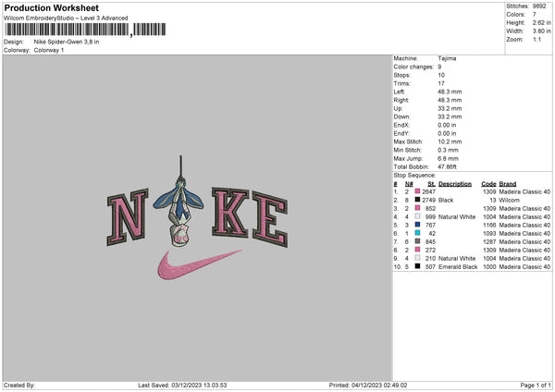Click the Code column header
555x392 pixels.
(488, 184)
